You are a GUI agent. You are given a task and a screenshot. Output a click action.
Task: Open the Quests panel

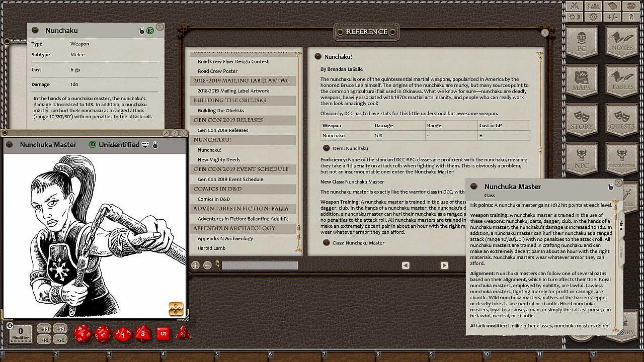pyautogui.click(x=622, y=121)
